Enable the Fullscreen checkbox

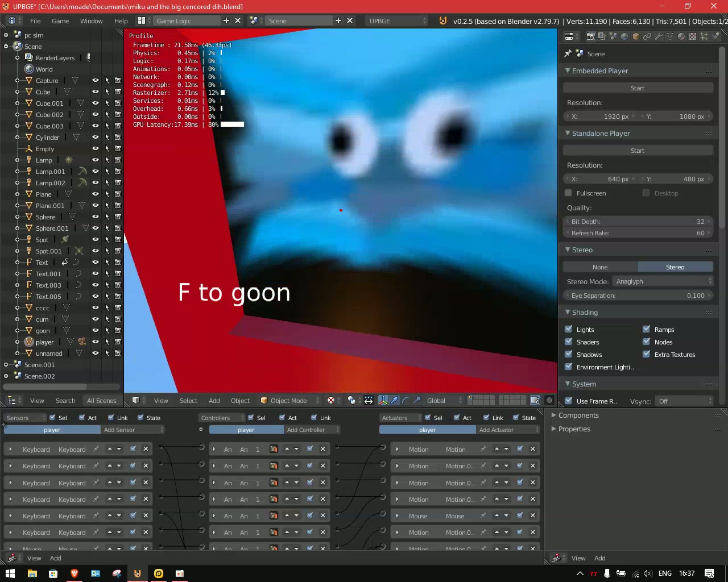pos(568,193)
